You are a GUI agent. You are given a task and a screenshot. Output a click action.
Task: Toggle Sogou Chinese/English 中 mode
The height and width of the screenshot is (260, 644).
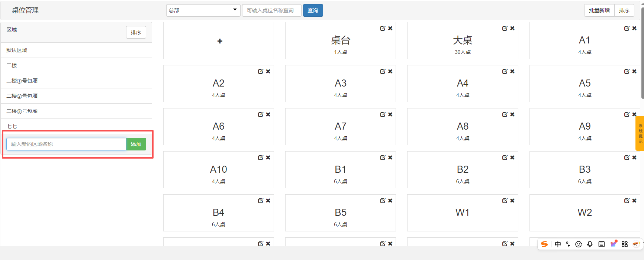pyautogui.click(x=558, y=244)
